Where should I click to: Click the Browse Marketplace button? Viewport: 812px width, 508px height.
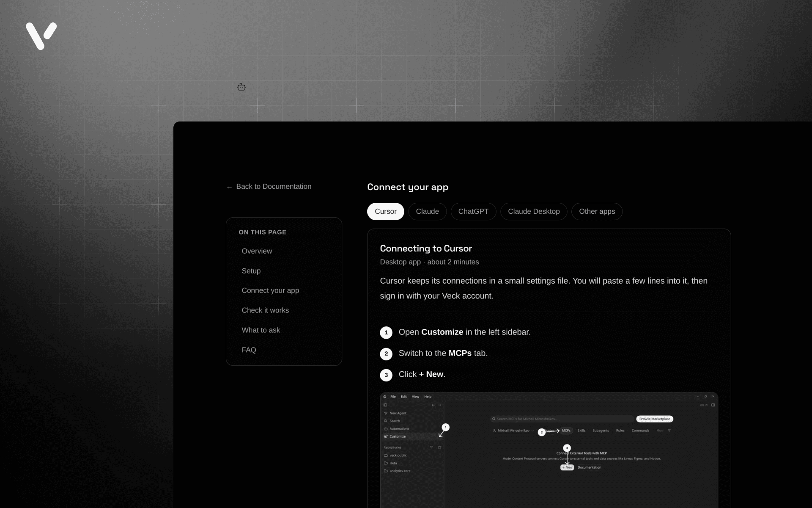coord(655,419)
